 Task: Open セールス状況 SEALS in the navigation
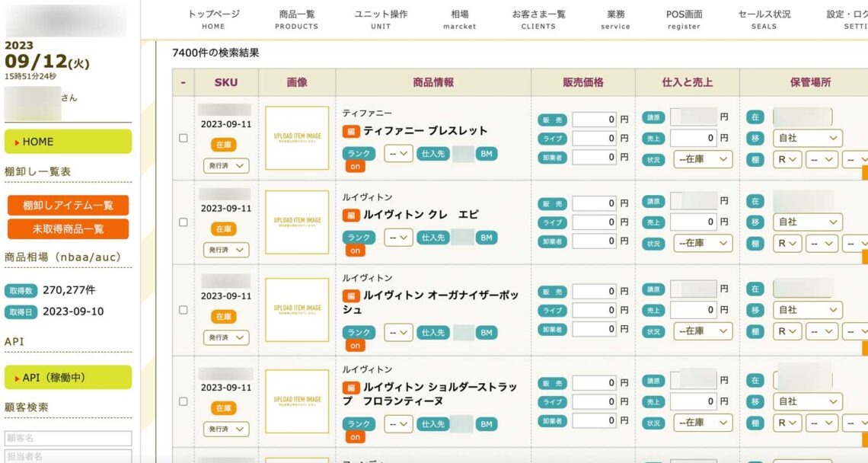coord(764,19)
